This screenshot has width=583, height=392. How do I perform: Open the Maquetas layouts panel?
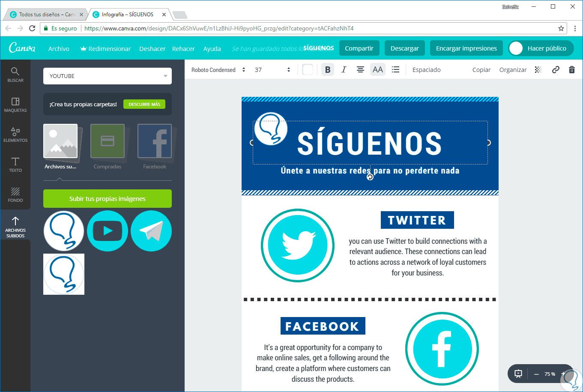[x=15, y=105]
